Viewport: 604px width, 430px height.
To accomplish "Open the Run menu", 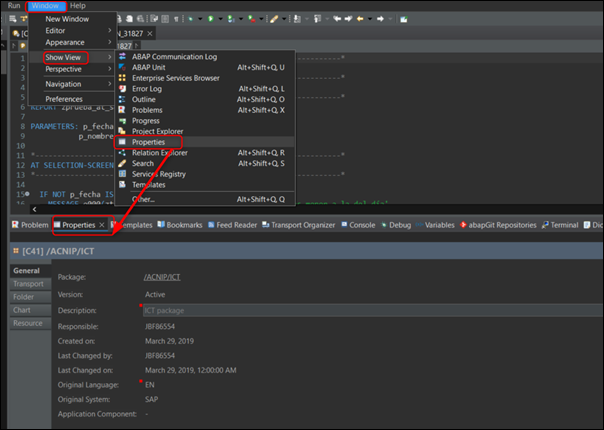I will pyautogui.click(x=14, y=6).
